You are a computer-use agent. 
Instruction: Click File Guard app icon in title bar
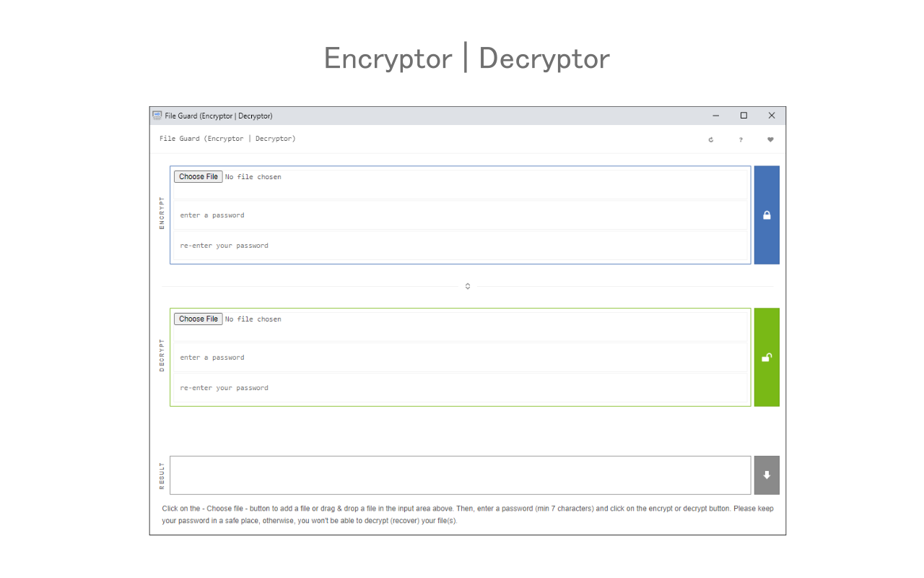[157, 116]
